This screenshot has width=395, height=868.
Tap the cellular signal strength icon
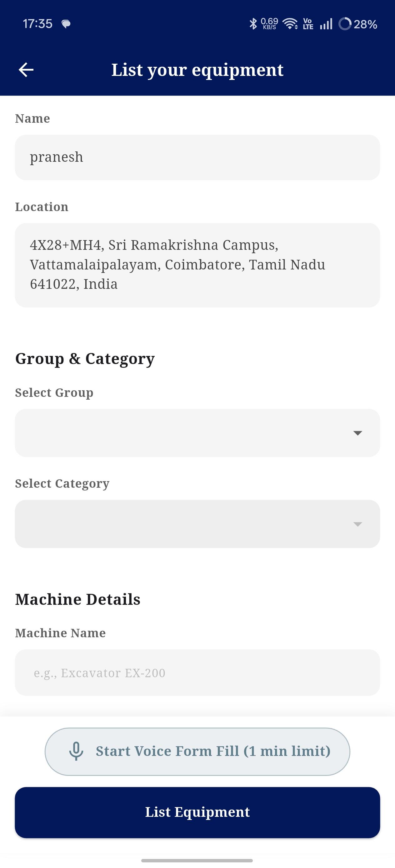click(x=326, y=24)
